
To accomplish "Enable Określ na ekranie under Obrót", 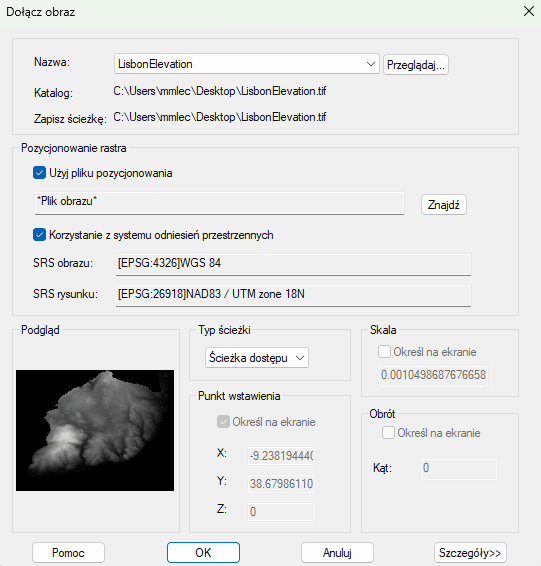I will [x=388, y=432].
